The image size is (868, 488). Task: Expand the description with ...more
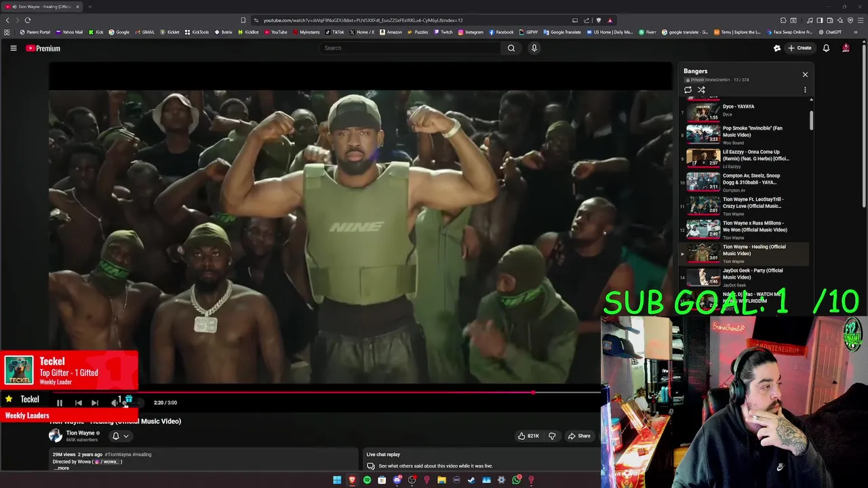click(x=62, y=468)
